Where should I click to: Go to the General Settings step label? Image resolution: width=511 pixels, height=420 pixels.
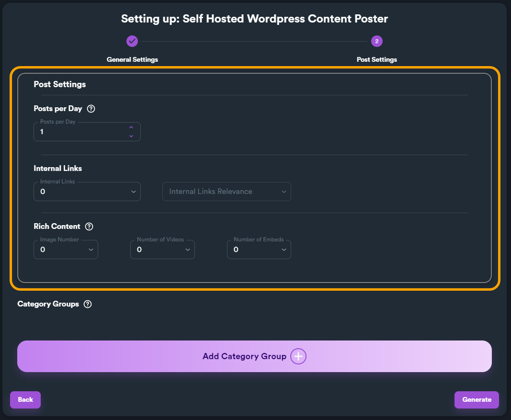132,60
